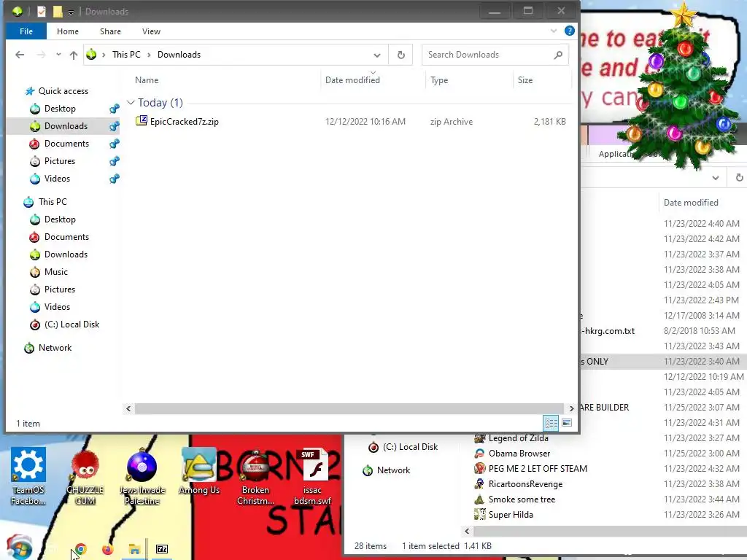Click horizontal scrollbar right arrow

pos(571,408)
